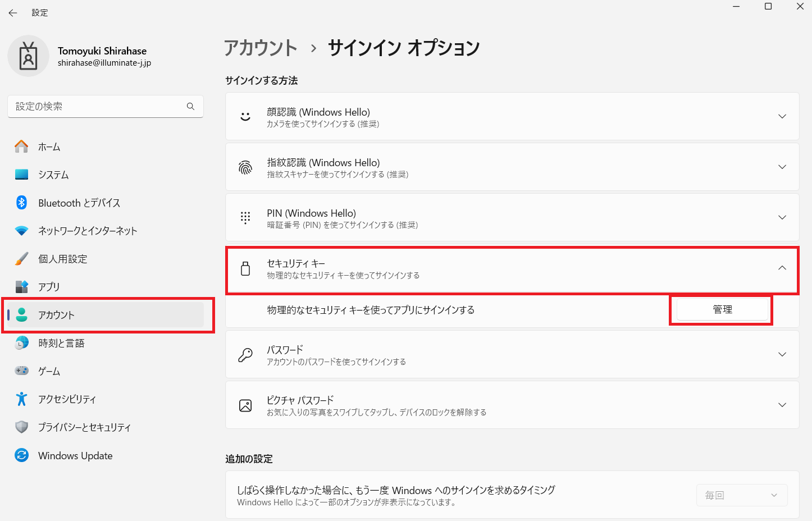Click the network Wi-Fi icon
This screenshot has width=812, height=521.
[x=21, y=231]
